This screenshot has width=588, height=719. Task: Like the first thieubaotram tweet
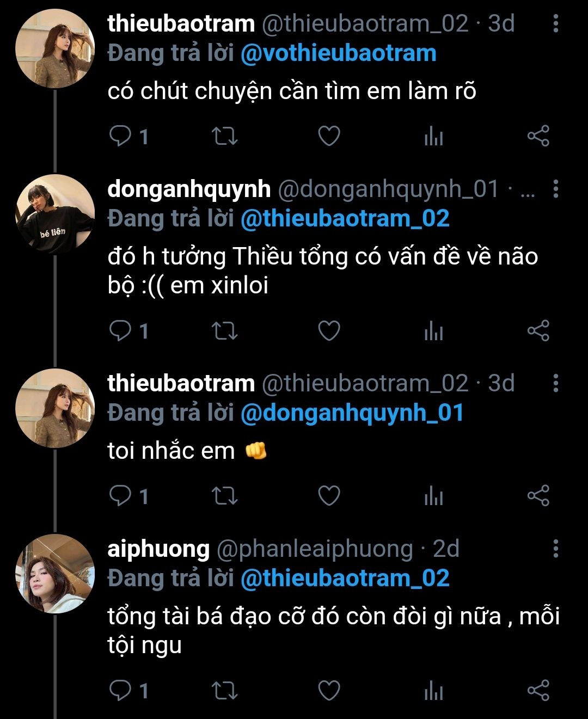(329, 136)
